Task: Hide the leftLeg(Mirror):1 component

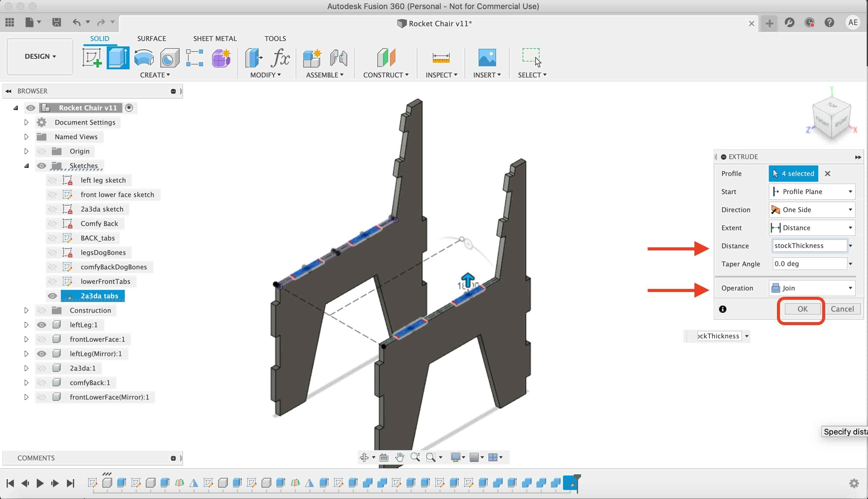Action: (x=42, y=354)
